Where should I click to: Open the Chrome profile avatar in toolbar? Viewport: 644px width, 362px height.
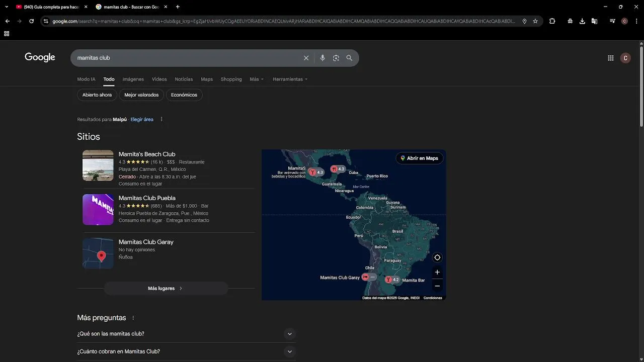[624, 21]
